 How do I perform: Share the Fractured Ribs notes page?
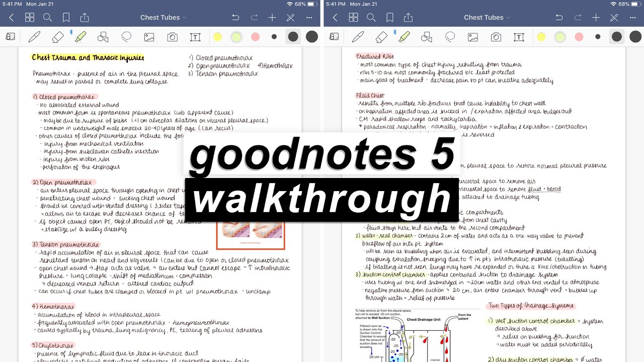click(x=408, y=18)
